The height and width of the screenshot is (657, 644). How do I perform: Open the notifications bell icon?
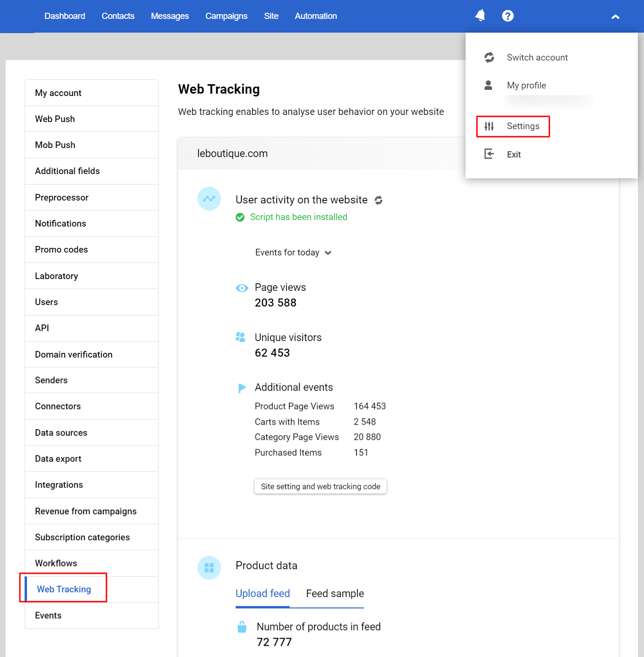click(x=480, y=16)
